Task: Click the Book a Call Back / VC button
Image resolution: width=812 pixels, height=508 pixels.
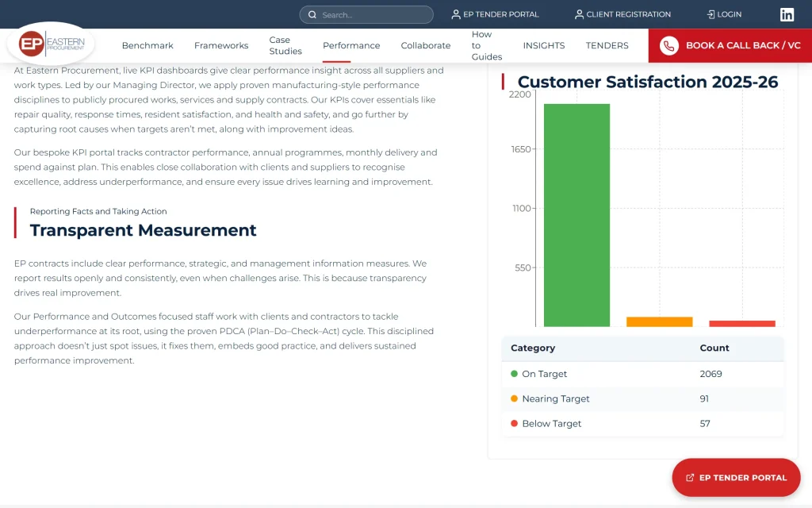Action: point(730,45)
